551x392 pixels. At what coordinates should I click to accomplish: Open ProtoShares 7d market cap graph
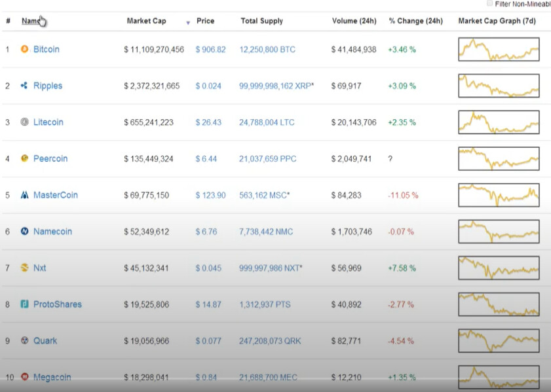pyautogui.click(x=499, y=304)
